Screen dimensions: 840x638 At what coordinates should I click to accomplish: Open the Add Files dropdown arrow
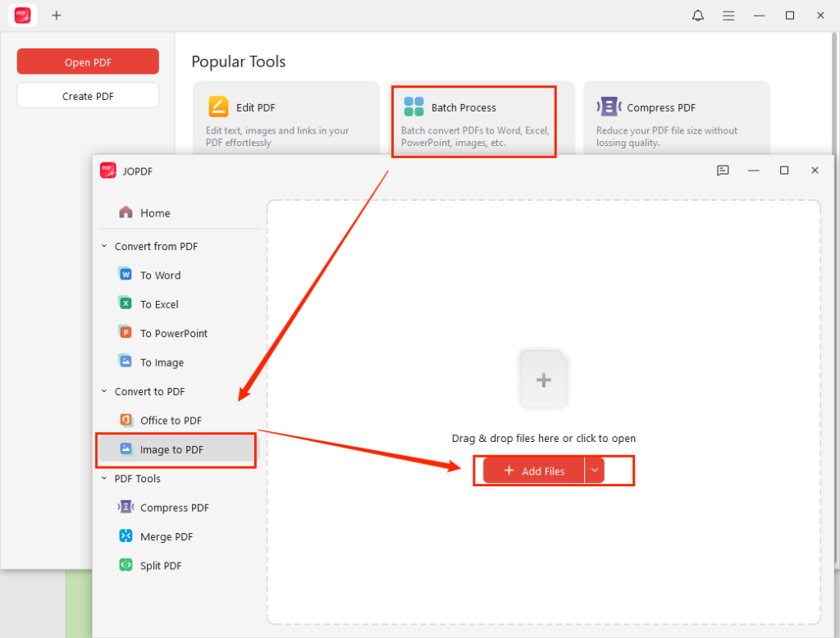click(x=594, y=471)
